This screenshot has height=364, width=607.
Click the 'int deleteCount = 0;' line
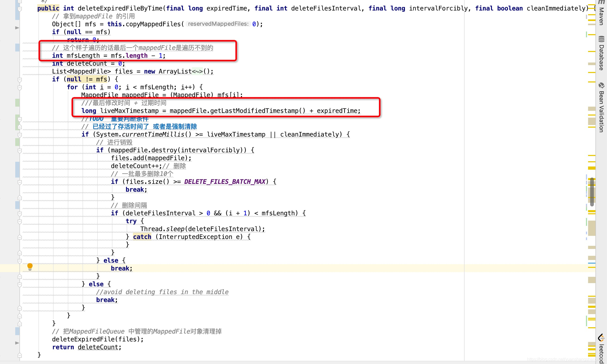(89, 64)
